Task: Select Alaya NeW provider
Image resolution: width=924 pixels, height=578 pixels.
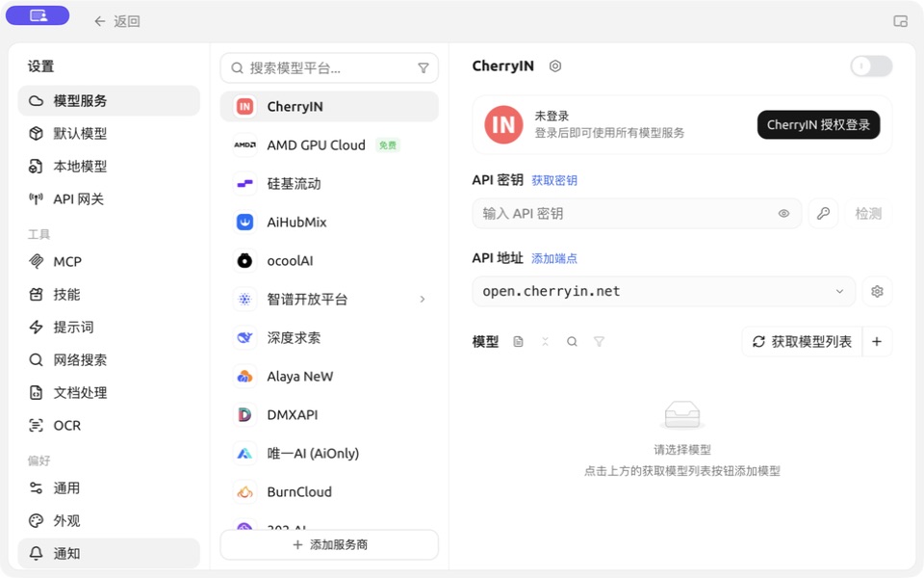Action: pyautogui.click(x=329, y=377)
